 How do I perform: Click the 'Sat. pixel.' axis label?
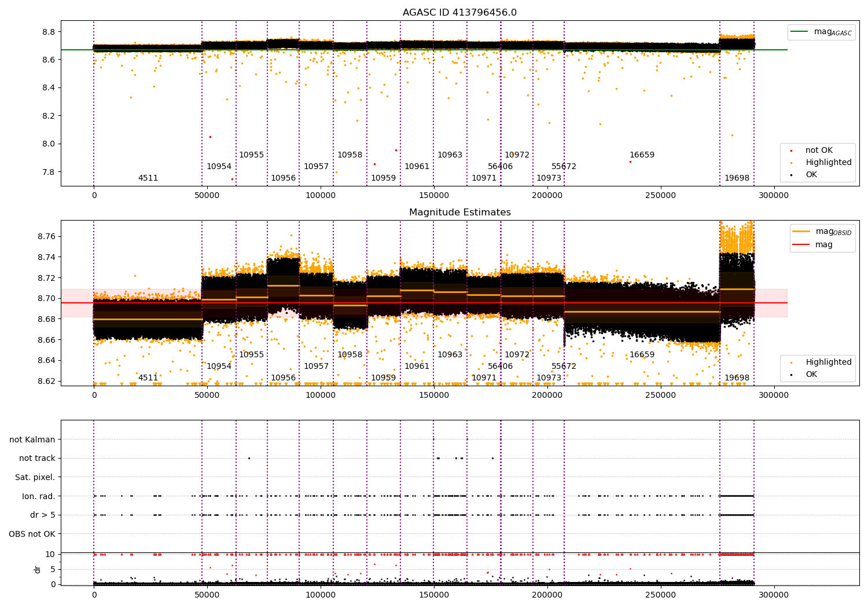click(35, 477)
